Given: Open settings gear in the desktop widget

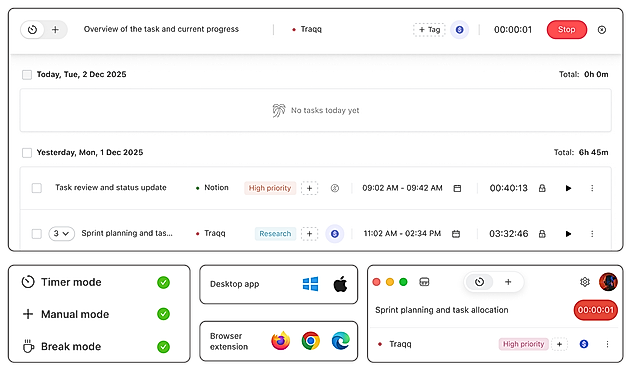Looking at the screenshot, I should (x=584, y=282).
